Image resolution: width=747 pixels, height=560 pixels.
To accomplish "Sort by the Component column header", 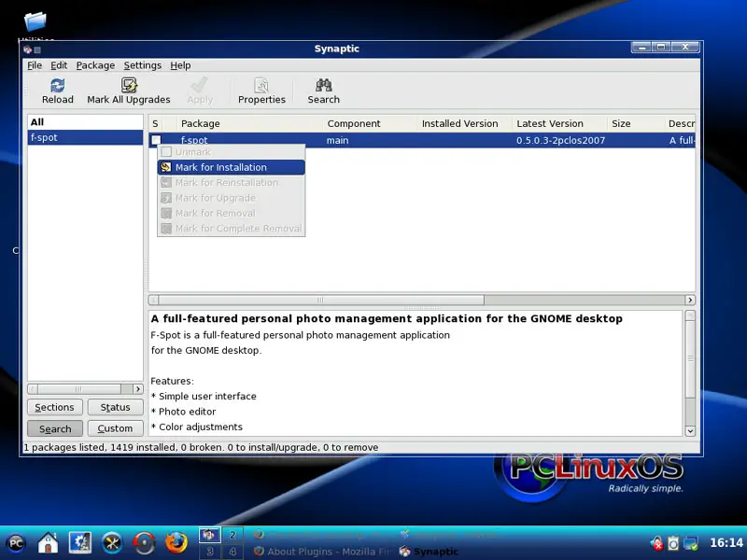I will [370, 123].
